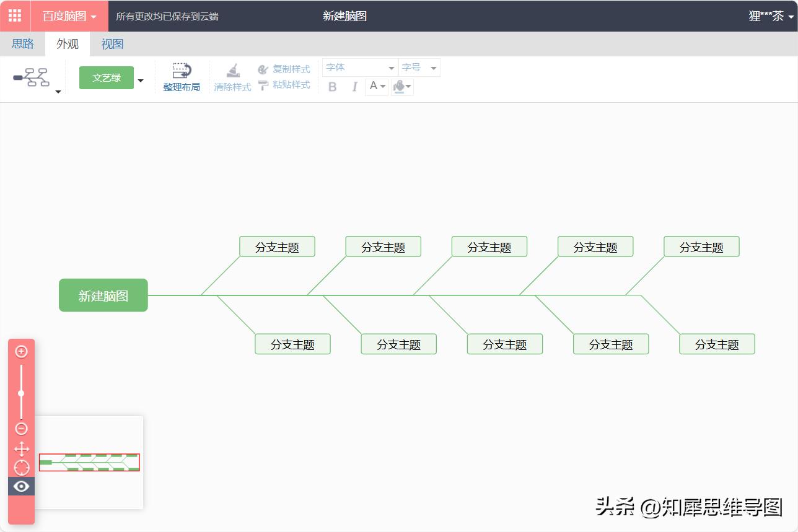Click the zoom out minus icon
This screenshot has width=798, height=532.
[21, 428]
